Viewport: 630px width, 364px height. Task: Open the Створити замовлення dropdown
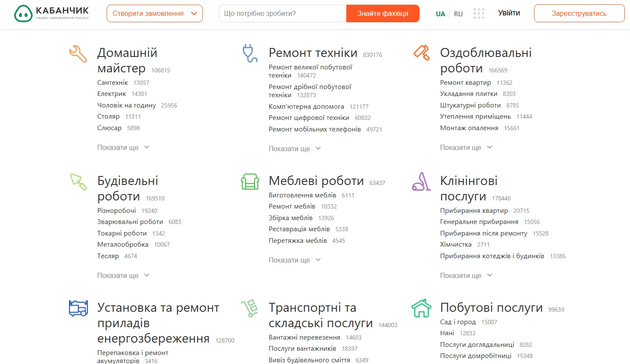[154, 14]
